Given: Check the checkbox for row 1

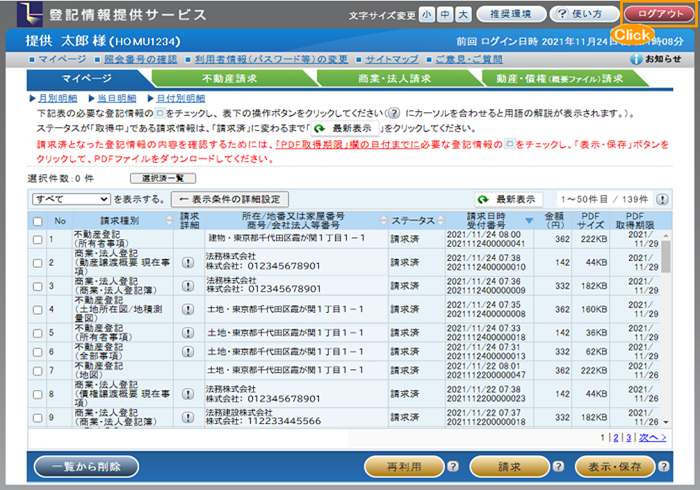Looking at the screenshot, I should click(37, 239).
